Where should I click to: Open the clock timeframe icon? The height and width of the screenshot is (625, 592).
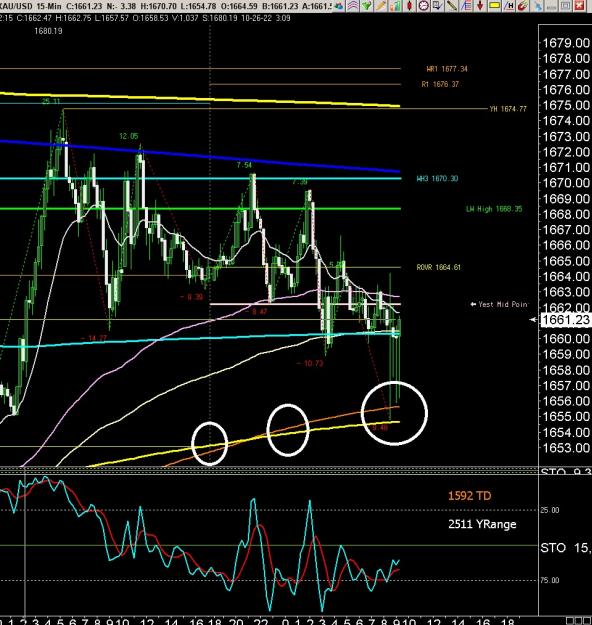click(x=423, y=5)
